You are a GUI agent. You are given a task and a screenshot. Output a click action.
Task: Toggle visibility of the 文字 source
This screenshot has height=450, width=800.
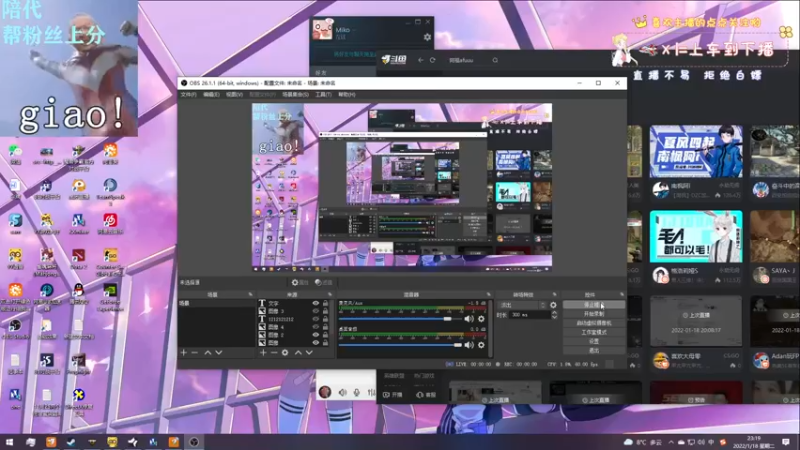point(315,303)
